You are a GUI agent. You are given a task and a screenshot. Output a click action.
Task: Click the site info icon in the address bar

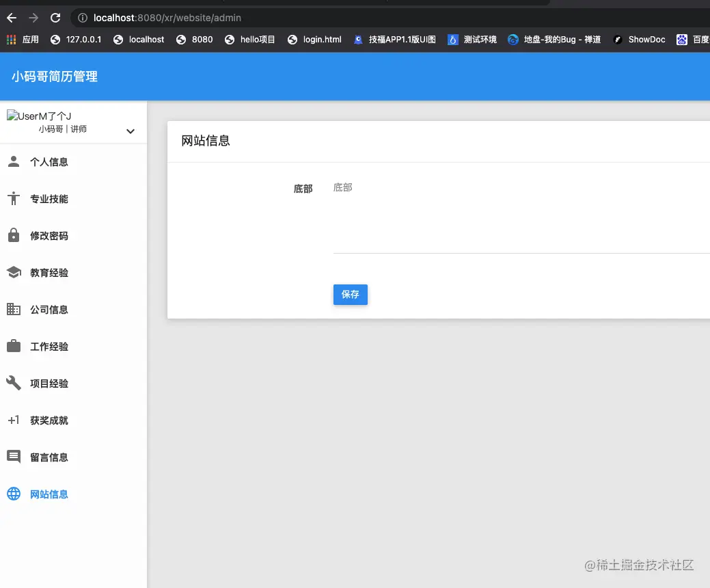point(83,18)
